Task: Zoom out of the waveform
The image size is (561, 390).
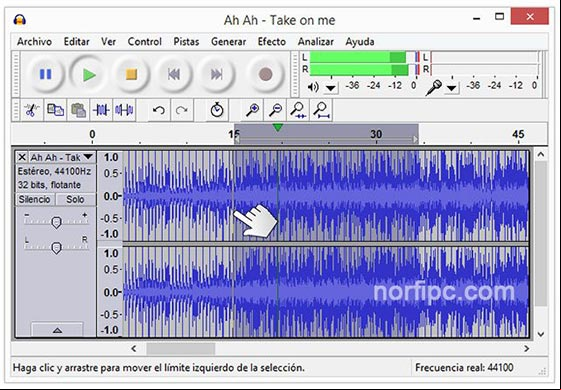Action: pyautogui.click(x=275, y=109)
